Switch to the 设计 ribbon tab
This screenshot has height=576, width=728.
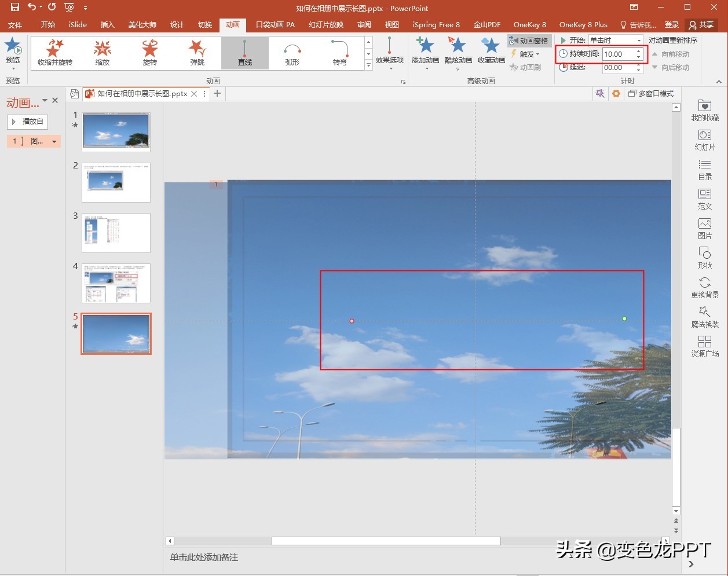pyautogui.click(x=177, y=25)
